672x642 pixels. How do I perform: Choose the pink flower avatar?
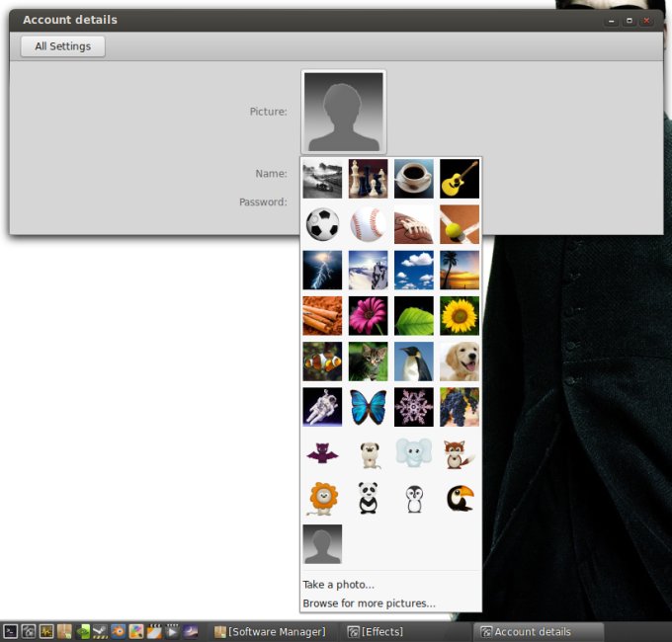(x=369, y=316)
